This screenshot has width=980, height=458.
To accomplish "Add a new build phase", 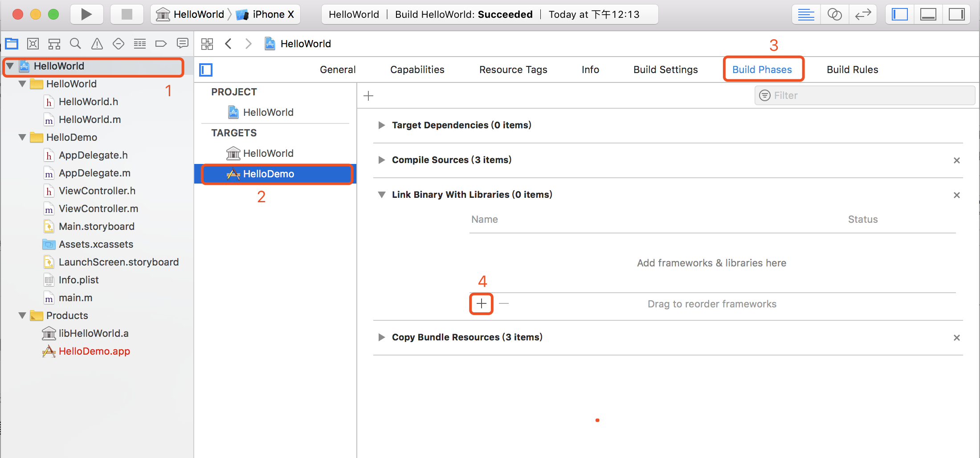I will [368, 96].
